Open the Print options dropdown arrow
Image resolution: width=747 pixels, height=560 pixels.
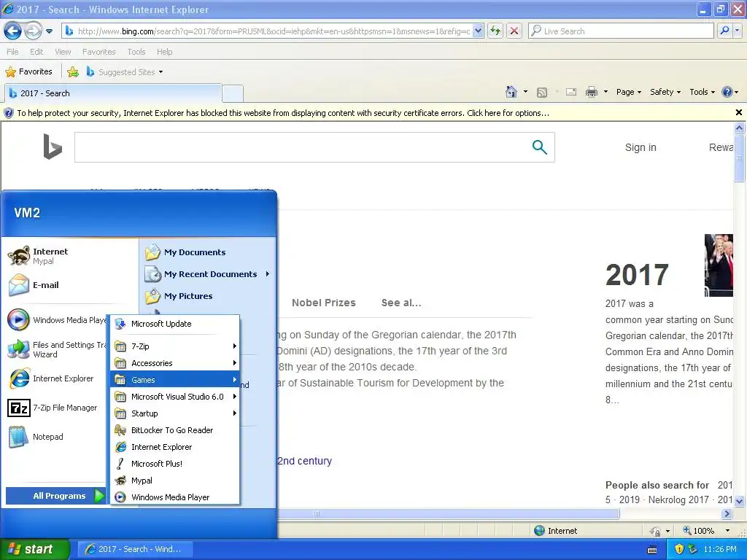coord(605,92)
